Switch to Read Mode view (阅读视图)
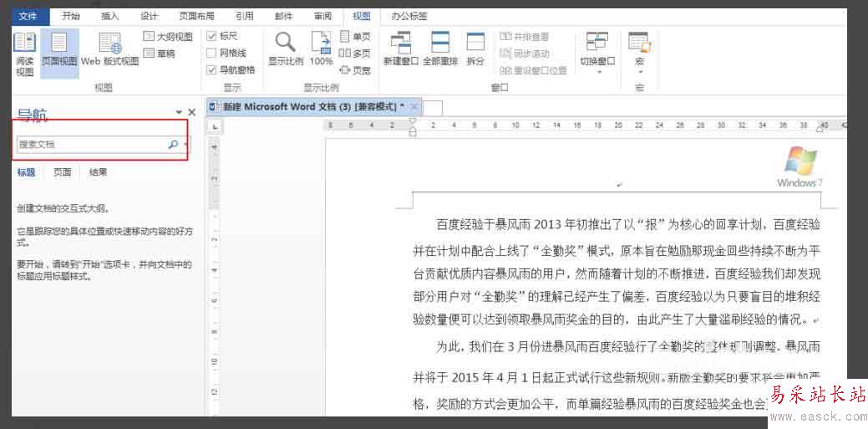Image resolution: width=868 pixels, height=429 pixels. click(24, 54)
